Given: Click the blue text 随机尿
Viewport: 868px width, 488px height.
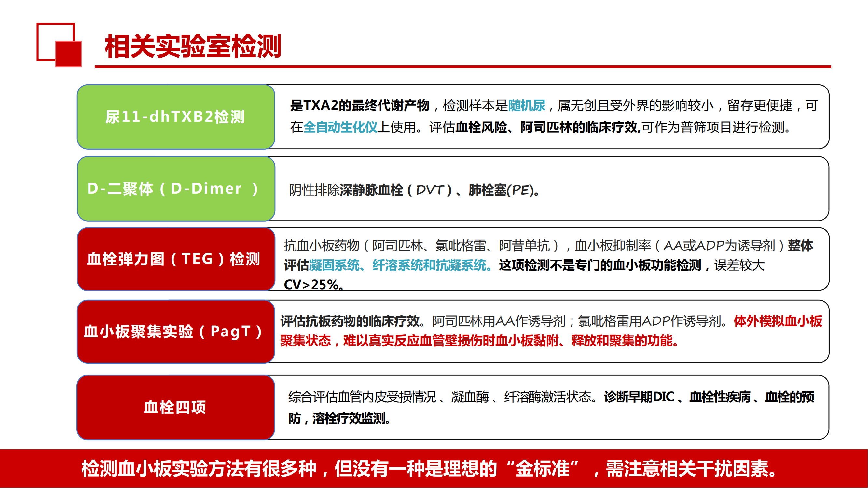Looking at the screenshot, I should [x=526, y=106].
